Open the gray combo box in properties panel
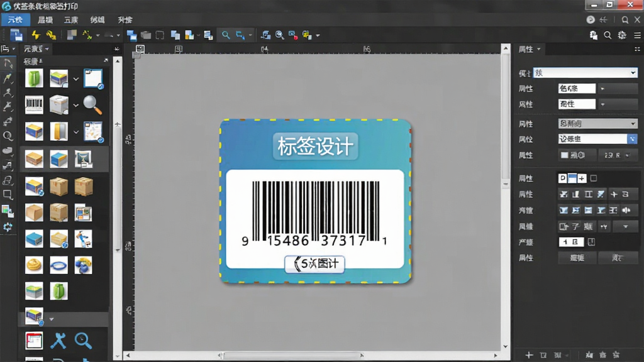 point(597,124)
